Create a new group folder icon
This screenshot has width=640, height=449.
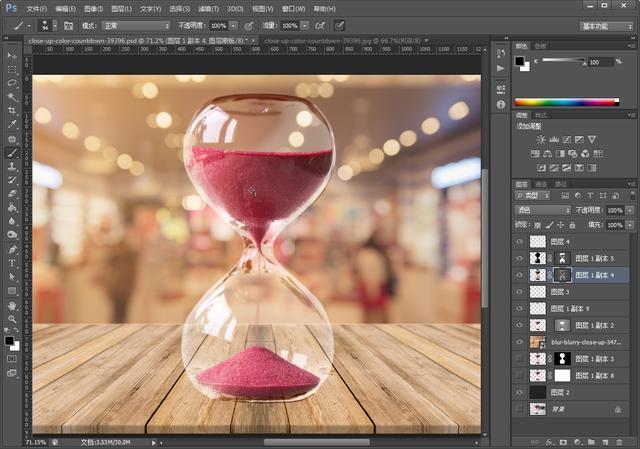click(591, 442)
